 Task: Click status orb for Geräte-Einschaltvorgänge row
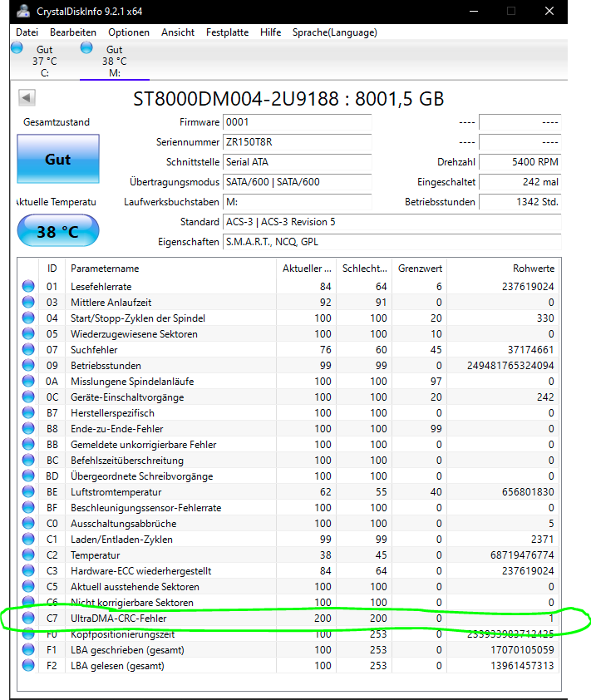pyautogui.click(x=28, y=397)
